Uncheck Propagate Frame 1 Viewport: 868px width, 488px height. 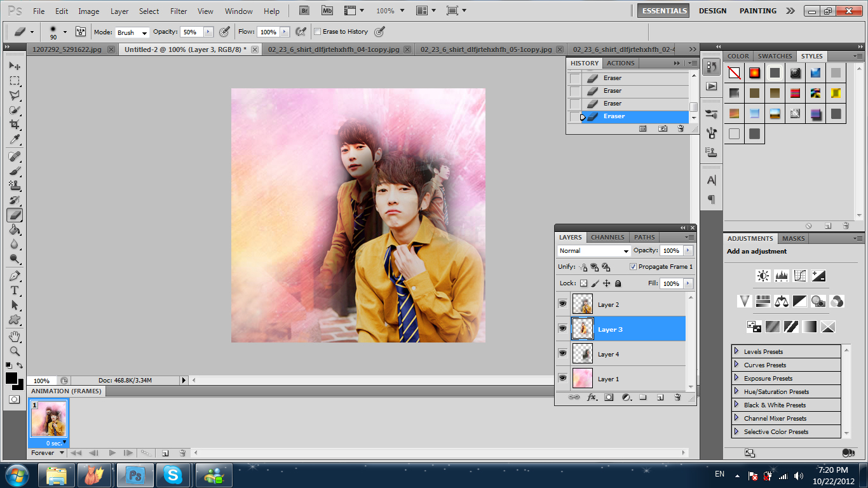[x=634, y=267]
